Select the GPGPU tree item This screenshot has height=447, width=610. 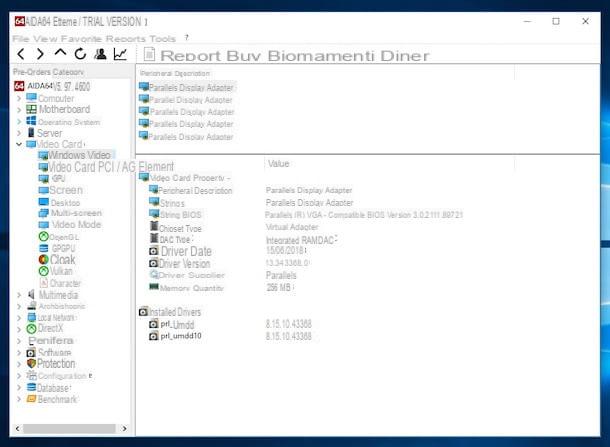click(x=57, y=248)
